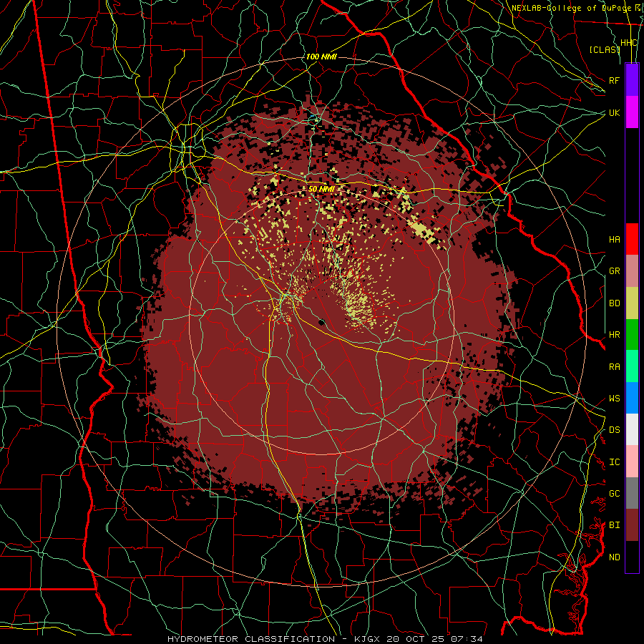Click the UK magenta legend swatch
644x644 pixels.
pos(632,112)
